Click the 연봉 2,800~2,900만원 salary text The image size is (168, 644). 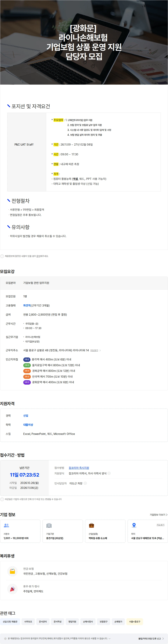[x=45, y=315]
